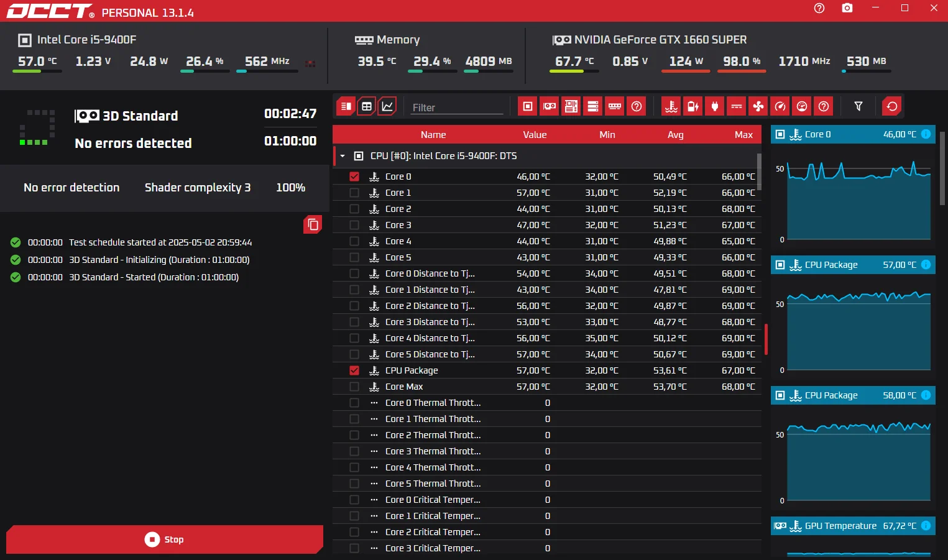Take a screenshot with camera icon
The image size is (948, 560).
click(847, 8)
